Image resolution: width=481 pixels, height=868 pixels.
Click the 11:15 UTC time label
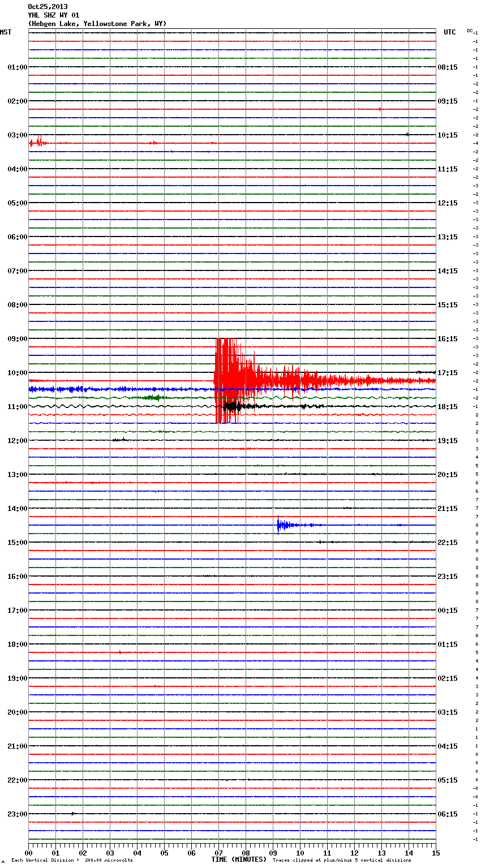tap(448, 169)
